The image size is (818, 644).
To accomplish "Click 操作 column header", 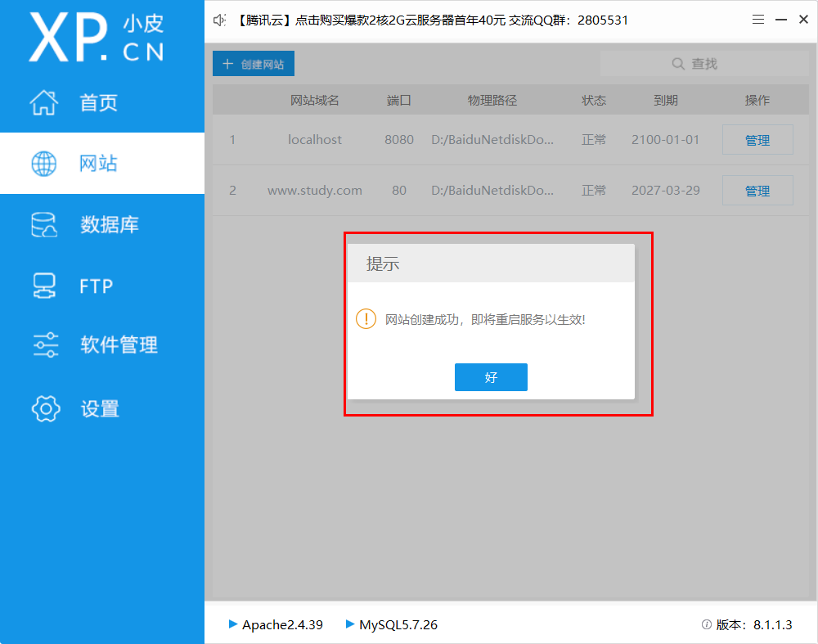I will point(757,100).
